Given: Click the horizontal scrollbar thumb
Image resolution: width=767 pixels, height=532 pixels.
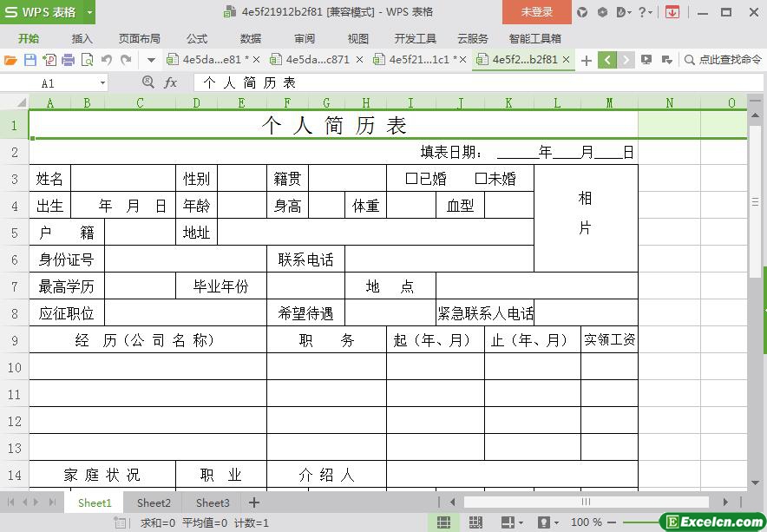Looking at the screenshot, I should [586, 502].
